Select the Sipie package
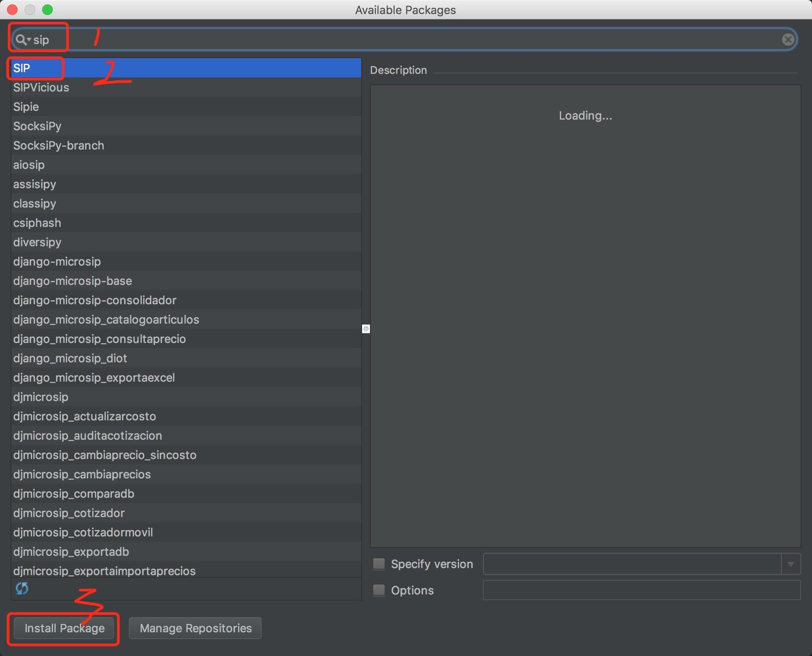The width and height of the screenshot is (812, 656). [x=186, y=106]
